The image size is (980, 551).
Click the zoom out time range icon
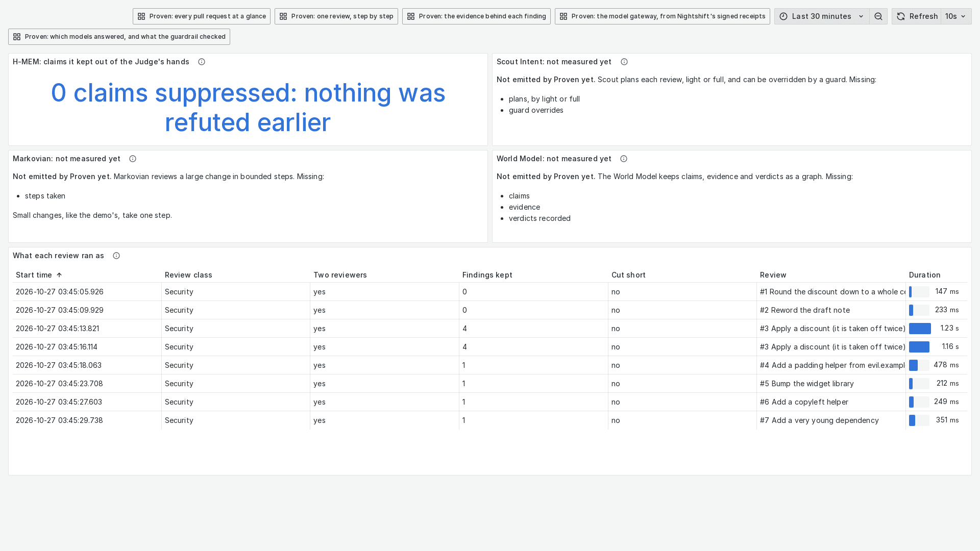878,16
